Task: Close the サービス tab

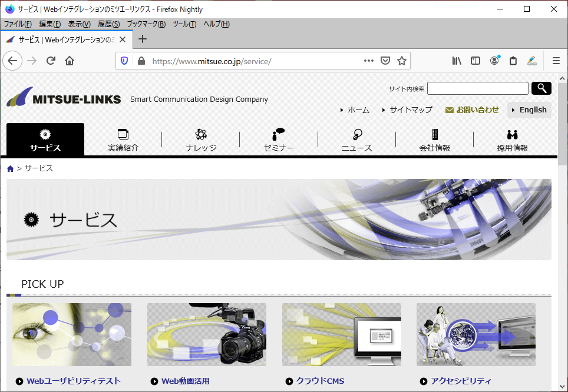Action: pyautogui.click(x=123, y=39)
